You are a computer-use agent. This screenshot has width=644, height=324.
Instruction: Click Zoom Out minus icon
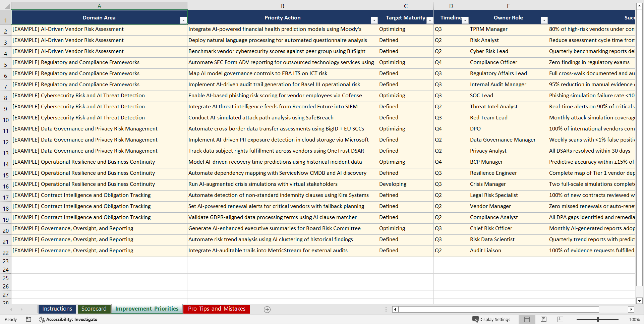573,319
